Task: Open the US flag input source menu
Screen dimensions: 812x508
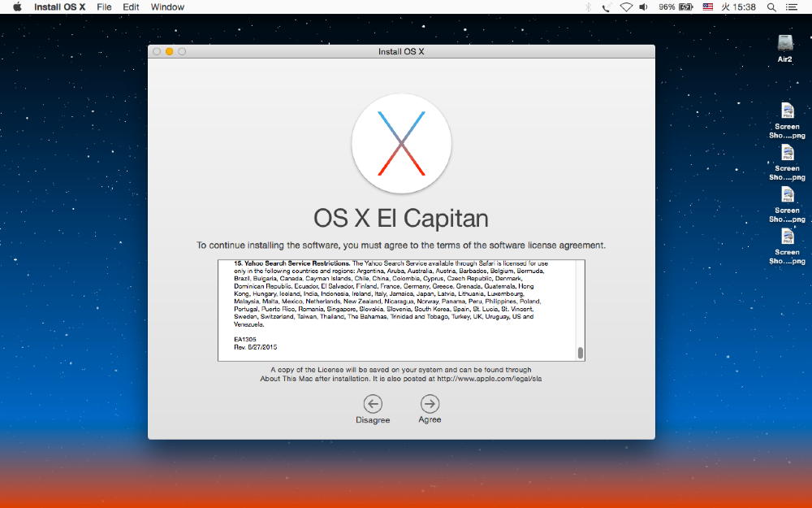Action: pos(708,7)
